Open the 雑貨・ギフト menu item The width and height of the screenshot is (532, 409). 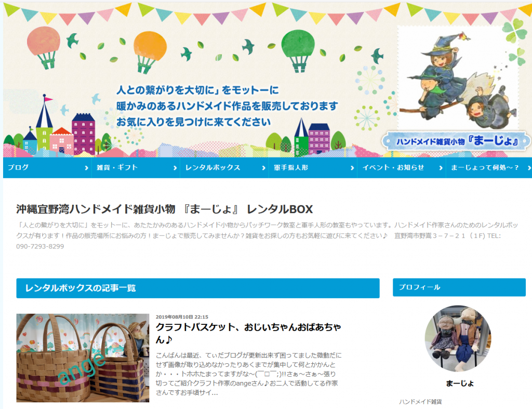tap(136, 167)
